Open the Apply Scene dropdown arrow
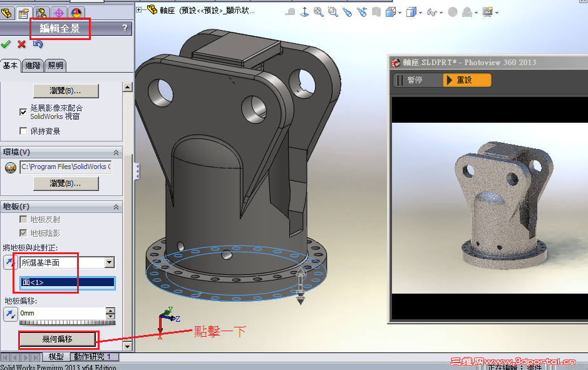588x370 pixels. coord(477,13)
